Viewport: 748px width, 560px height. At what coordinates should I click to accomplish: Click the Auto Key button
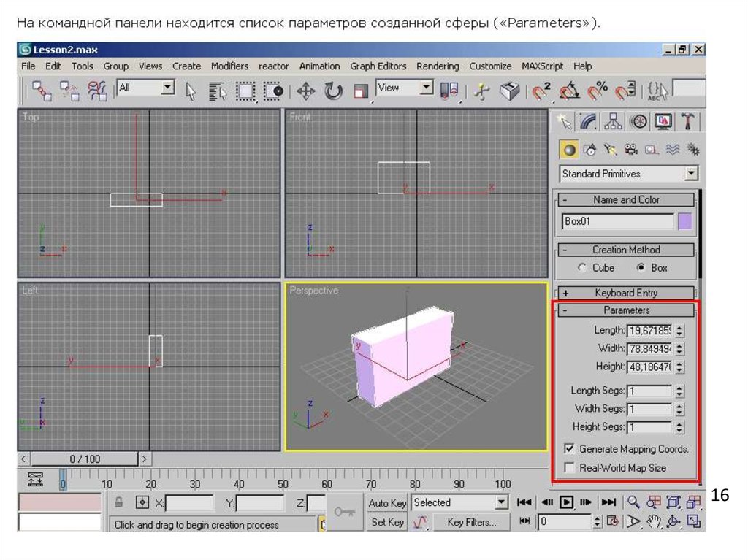[x=387, y=503]
